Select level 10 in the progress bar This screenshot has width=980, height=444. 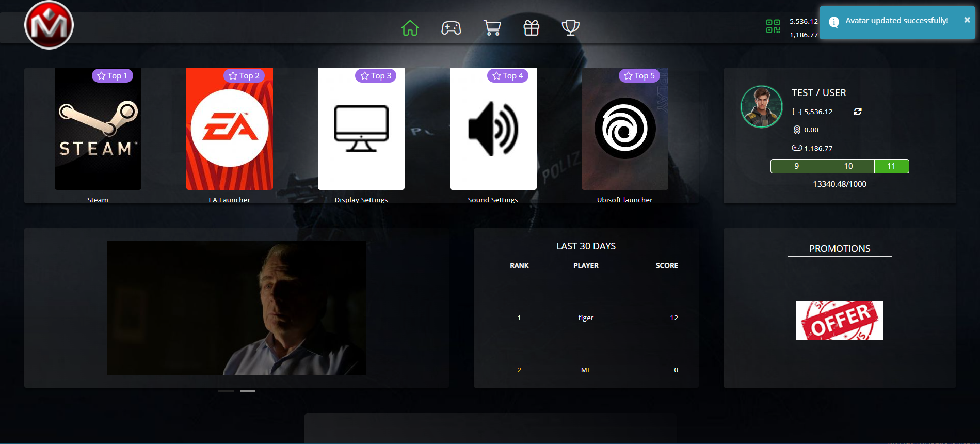point(848,166)
